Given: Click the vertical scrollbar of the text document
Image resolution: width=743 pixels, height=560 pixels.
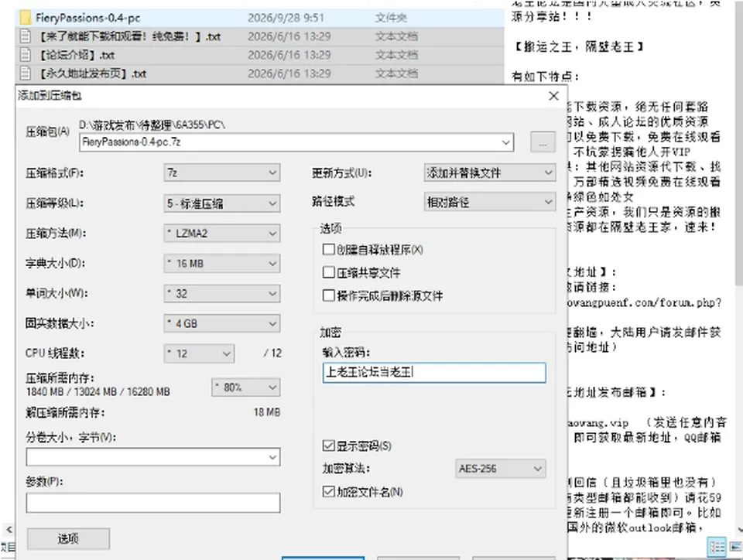Looking at the screenshot, I should click(x=738, y=142).
